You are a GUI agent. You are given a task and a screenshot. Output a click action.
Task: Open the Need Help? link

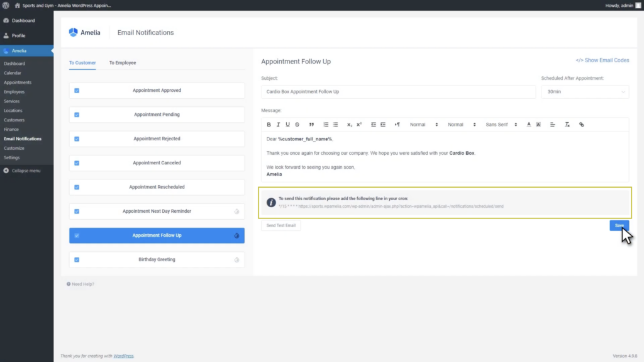(x=80, y=284)
